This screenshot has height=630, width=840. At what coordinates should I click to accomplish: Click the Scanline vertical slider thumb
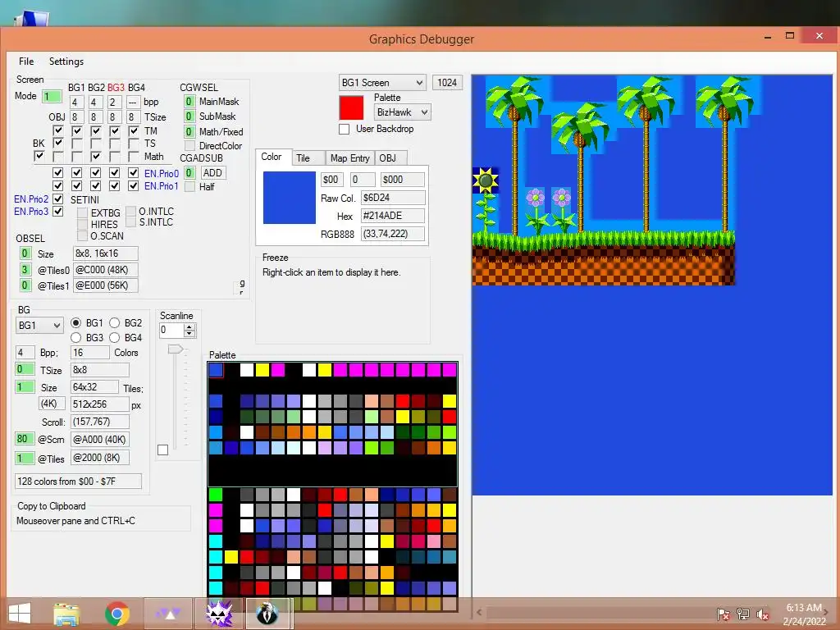coord(176,349)
